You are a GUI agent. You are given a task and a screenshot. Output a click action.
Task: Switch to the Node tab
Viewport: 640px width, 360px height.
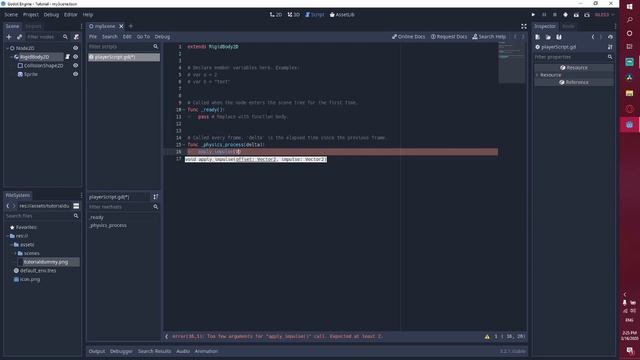coord(568,26)
